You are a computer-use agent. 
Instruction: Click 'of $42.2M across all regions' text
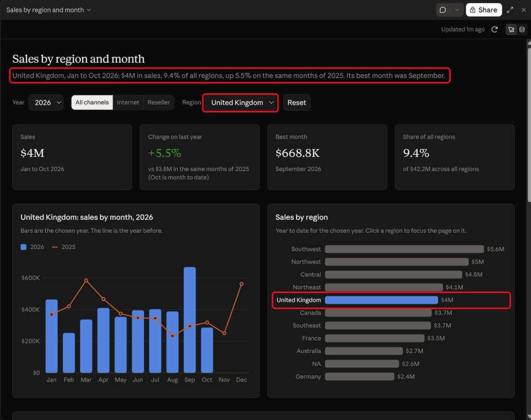(x=441, y=169)
